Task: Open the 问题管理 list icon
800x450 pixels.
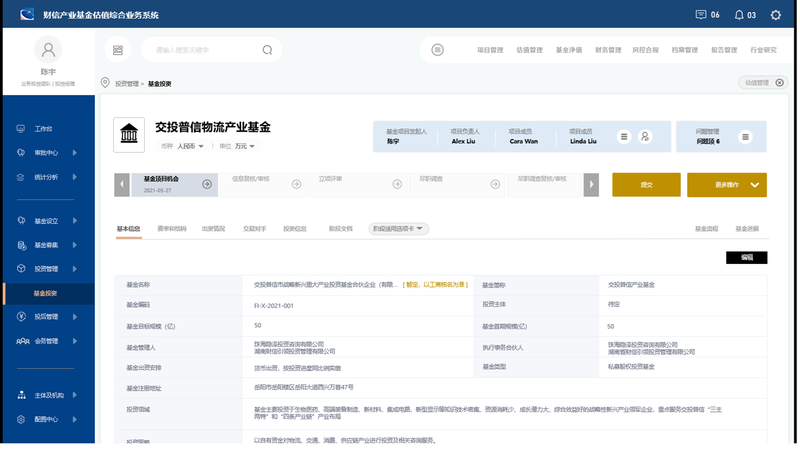Action: click(745, 137)
